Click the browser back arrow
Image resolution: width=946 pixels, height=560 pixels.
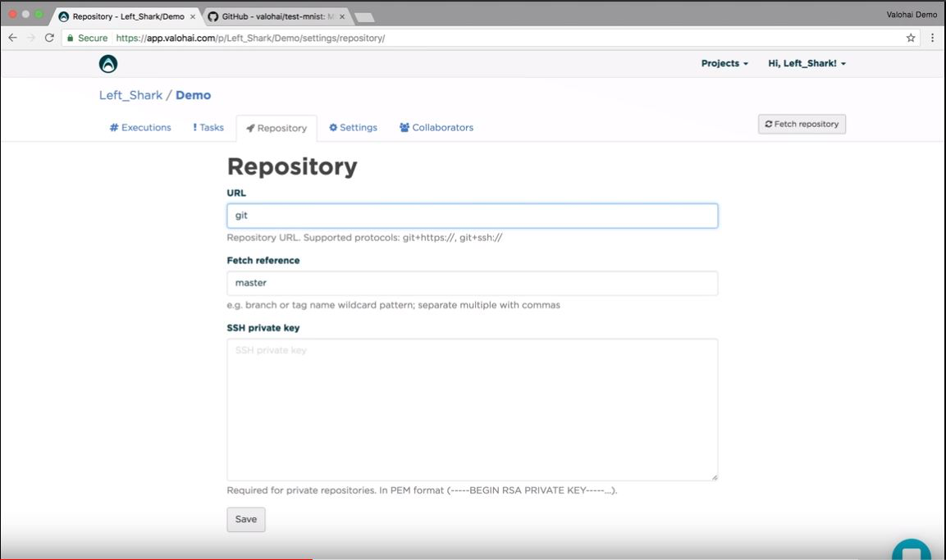point(12,38)
